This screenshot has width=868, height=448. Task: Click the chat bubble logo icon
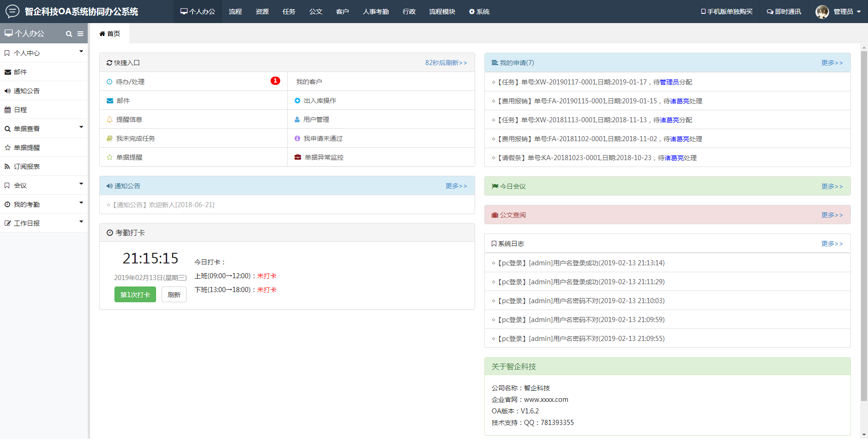[12, 11]
